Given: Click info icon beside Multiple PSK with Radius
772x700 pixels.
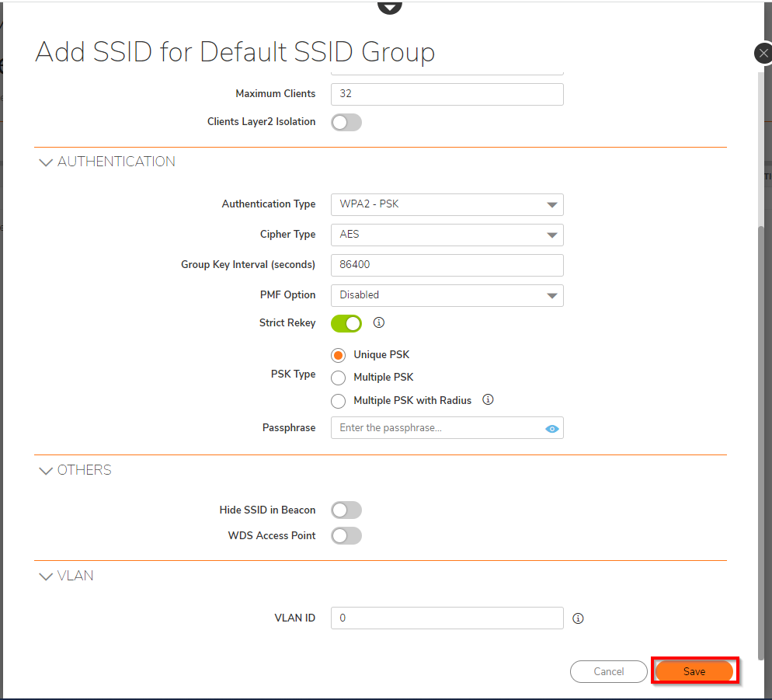Looking at the screenshot, I should [x=488, y=400].
